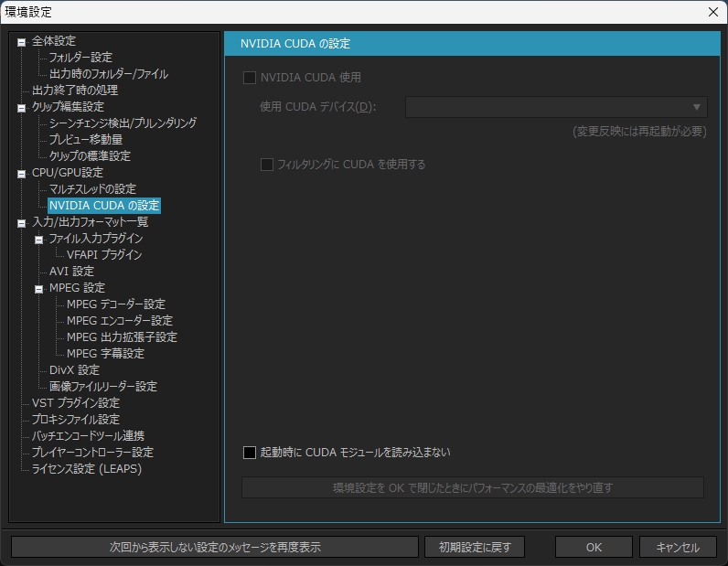
Task: Select MPEG 設定 in the tree
Action: coord(77,288)
